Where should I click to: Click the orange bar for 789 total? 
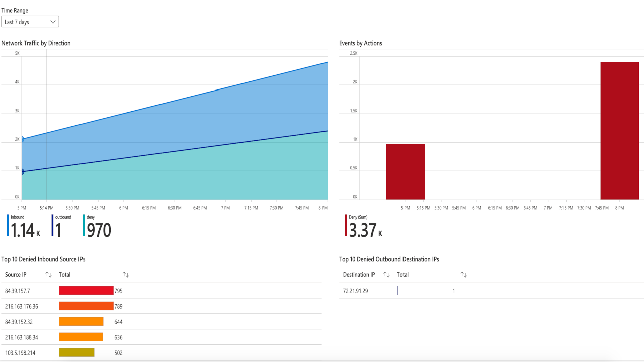(x=86, y=306)
